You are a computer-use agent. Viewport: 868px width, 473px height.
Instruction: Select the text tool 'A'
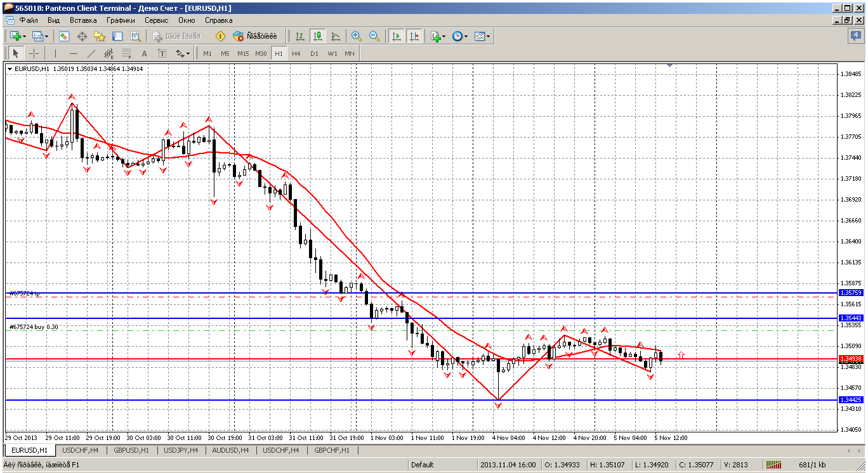coord(144,53)
